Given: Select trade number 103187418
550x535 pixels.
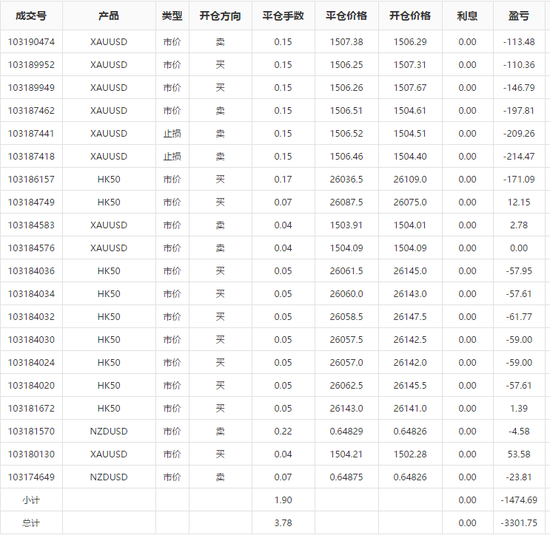Looking at the screenshot, I should pos(31,156).
